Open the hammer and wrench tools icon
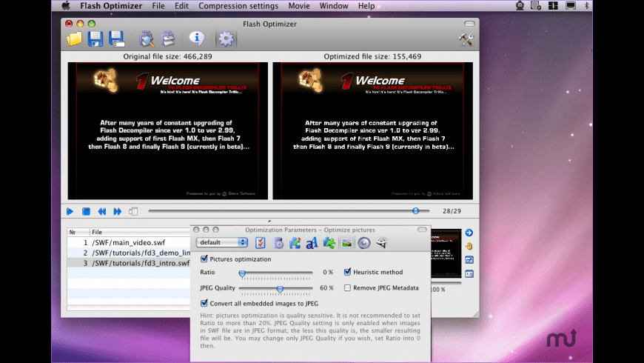Image resolution: width=644 pixels, height=363 pixels. (x=466, y=39)
